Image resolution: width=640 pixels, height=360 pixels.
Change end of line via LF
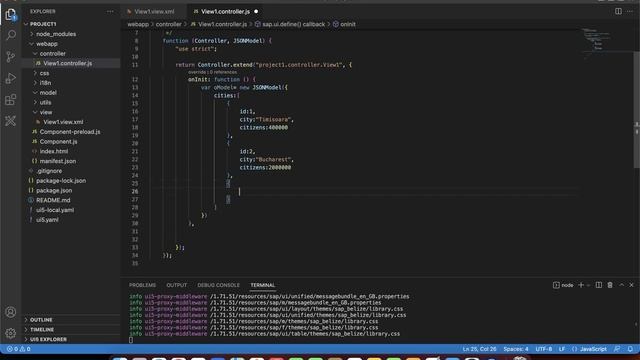[562, 349]
